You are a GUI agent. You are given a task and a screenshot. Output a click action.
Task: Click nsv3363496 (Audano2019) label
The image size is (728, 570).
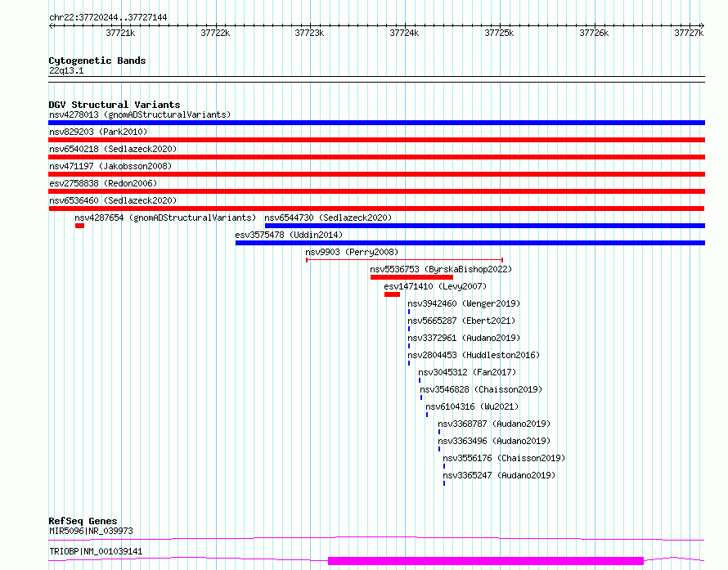point(494,441)
